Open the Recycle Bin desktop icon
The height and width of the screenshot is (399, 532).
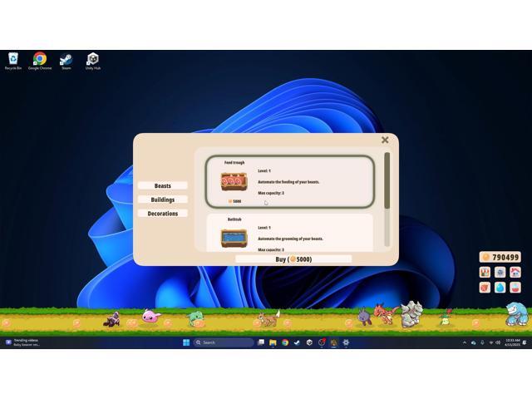point(13,61)
